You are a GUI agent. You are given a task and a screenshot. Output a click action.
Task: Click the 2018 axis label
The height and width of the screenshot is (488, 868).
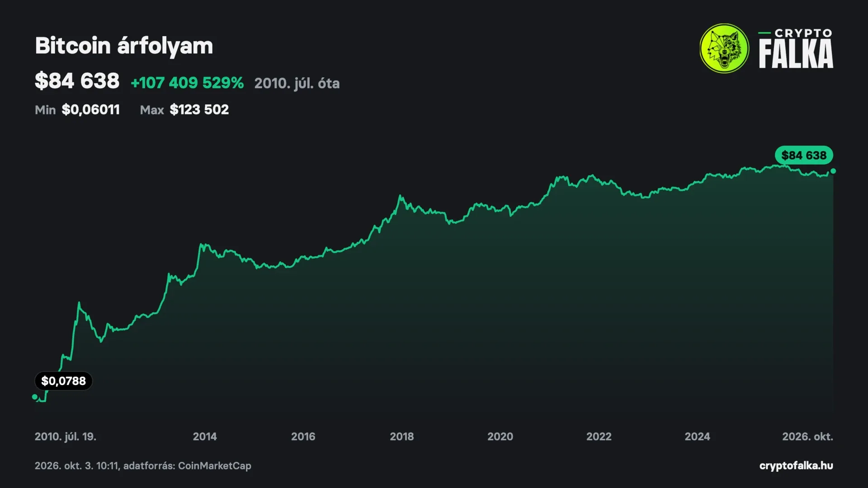point(402,436)
